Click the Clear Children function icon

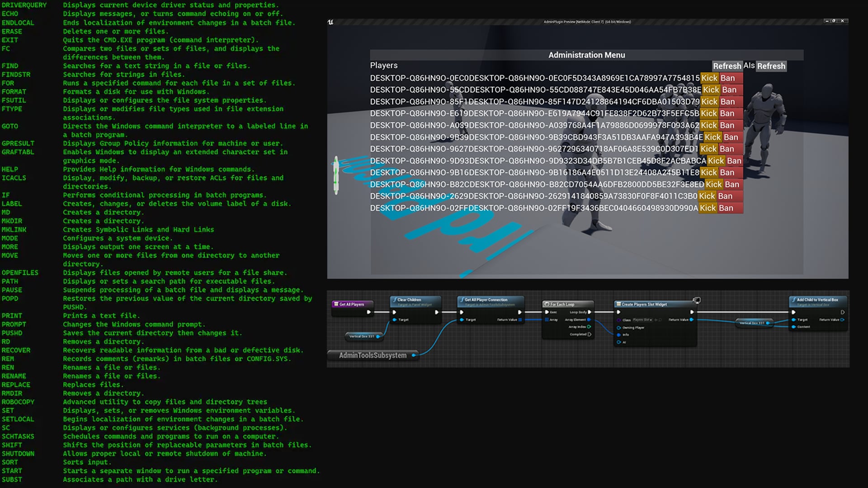pyautogui.click(x=395, y=299)
